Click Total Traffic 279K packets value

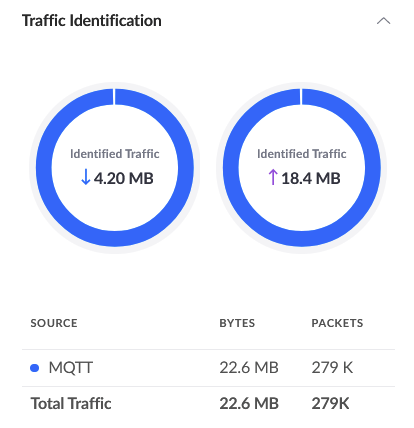[x=330, y=404]
